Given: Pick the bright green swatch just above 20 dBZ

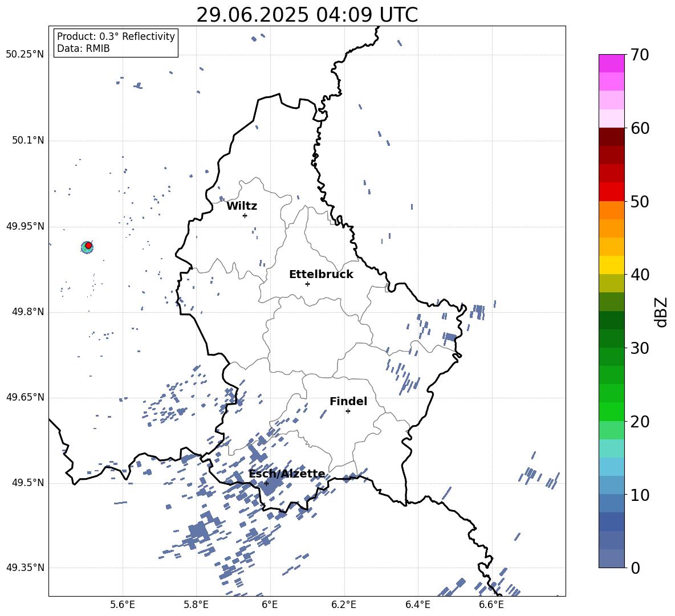Looking at the screenshot, I should click(x=612, y=411).
